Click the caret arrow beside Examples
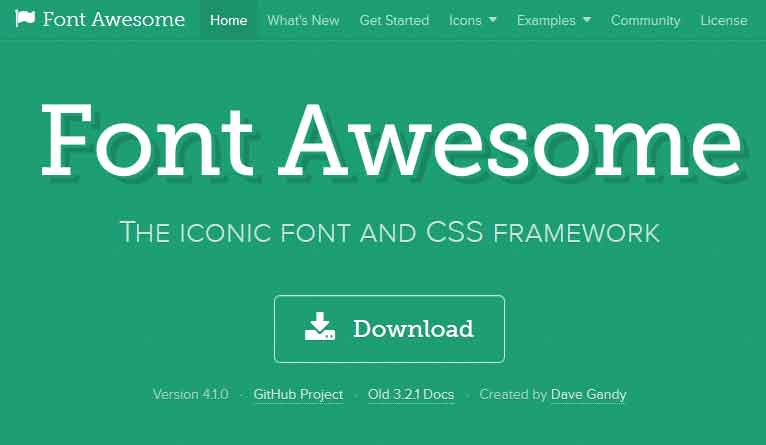Viewport: 766px width, 445px height. (586, 20)
